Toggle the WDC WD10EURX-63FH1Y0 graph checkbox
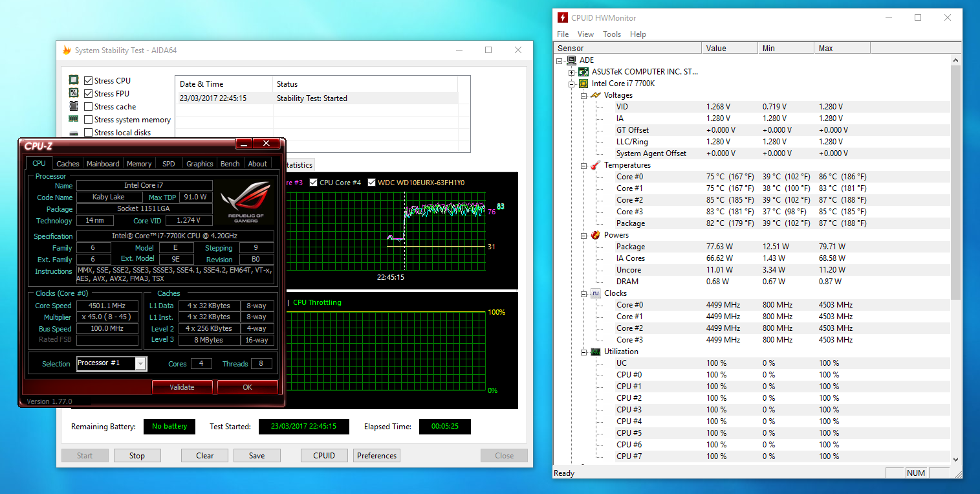This screenshot has height=494, width=980. (371, 183)
